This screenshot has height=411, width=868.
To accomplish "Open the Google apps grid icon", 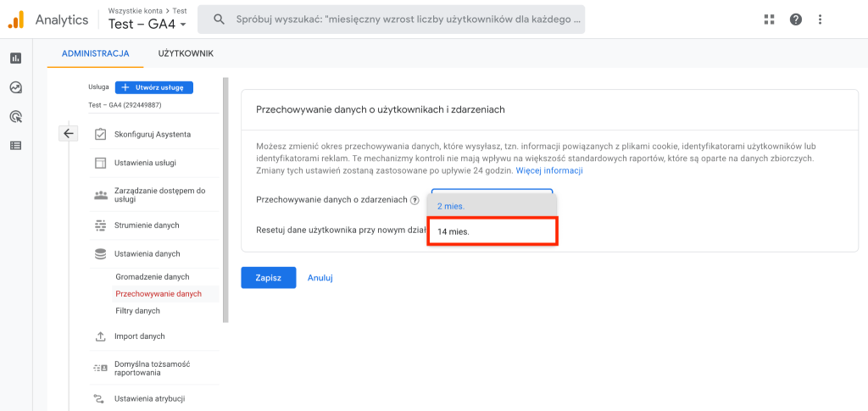I will click(x=769, y=19).
